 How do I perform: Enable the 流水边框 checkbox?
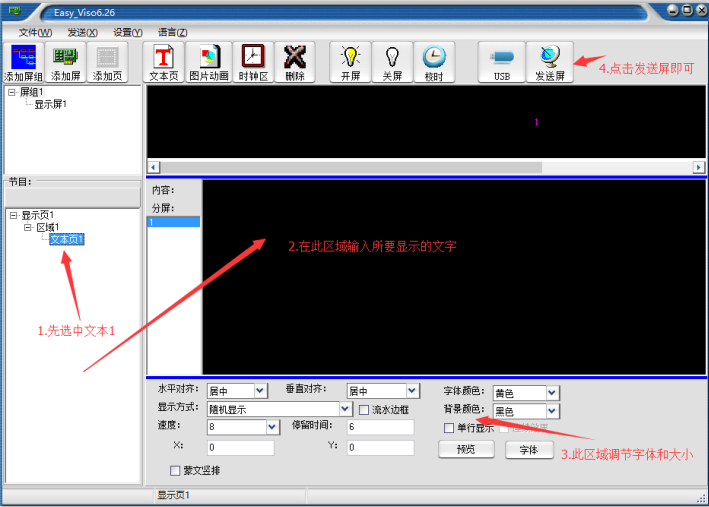[x=364, y=409]
